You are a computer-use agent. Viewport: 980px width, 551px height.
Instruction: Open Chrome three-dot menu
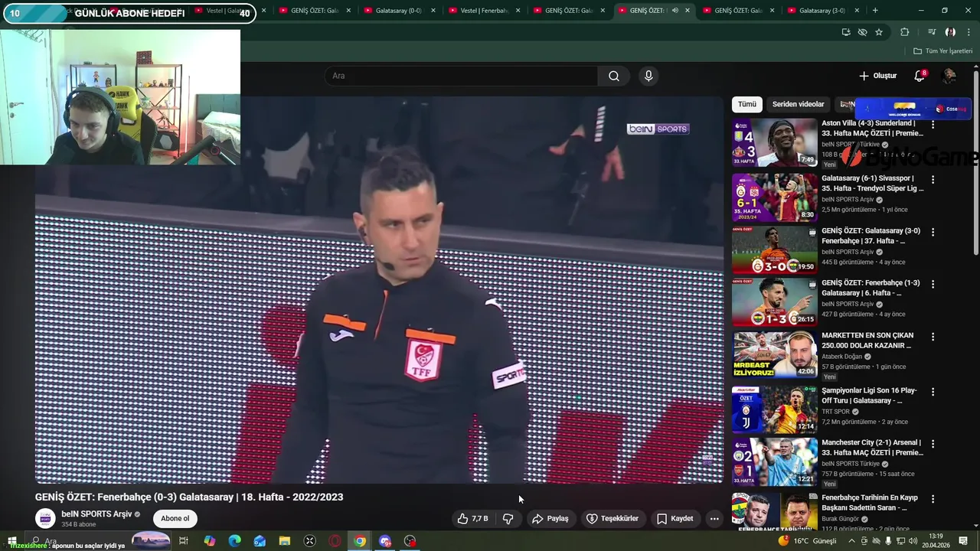click(x=969, y=32)
